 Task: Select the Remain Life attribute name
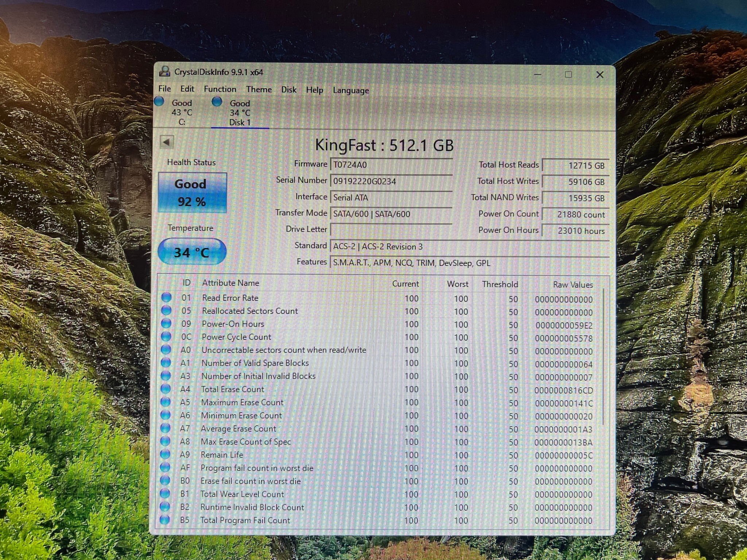(222, 455)
